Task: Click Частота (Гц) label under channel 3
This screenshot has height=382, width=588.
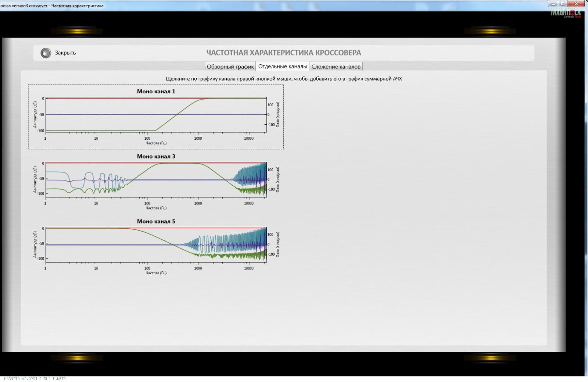Action: (156, 208)
